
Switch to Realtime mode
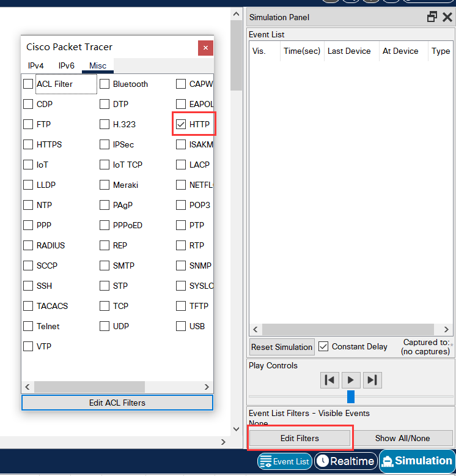point(346,461)
